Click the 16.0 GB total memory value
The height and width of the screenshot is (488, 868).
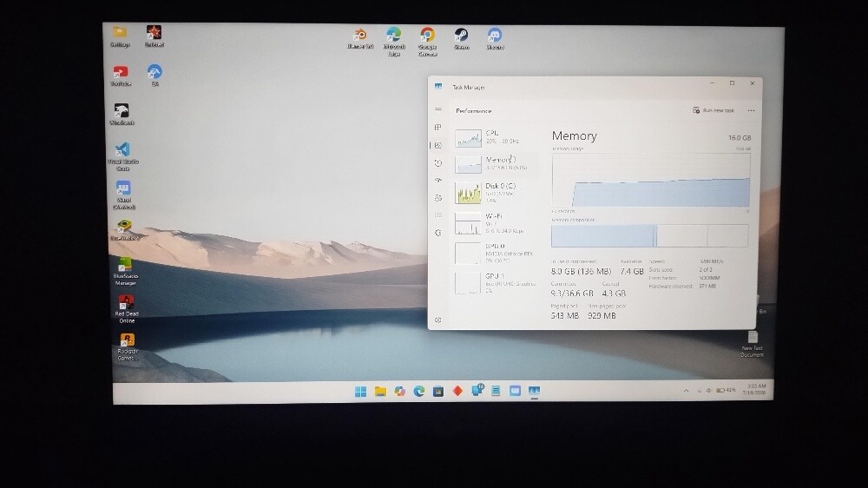[x=740, y=138]
